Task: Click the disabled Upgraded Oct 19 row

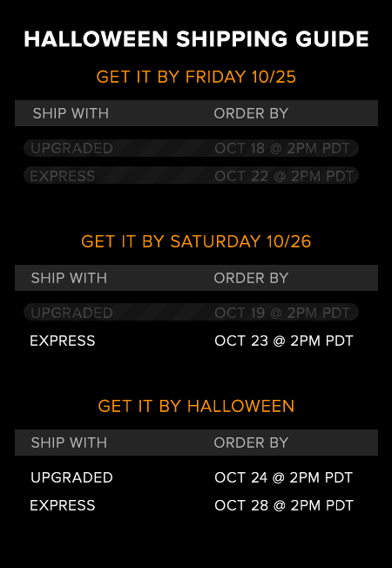Action: tap(191, 312)
